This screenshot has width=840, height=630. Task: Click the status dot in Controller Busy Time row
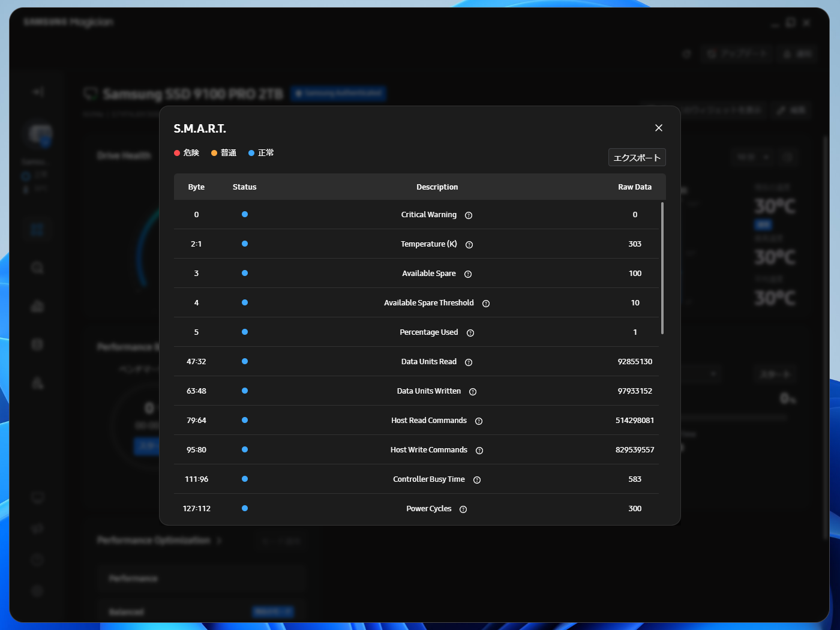click(x=245, y=479)
